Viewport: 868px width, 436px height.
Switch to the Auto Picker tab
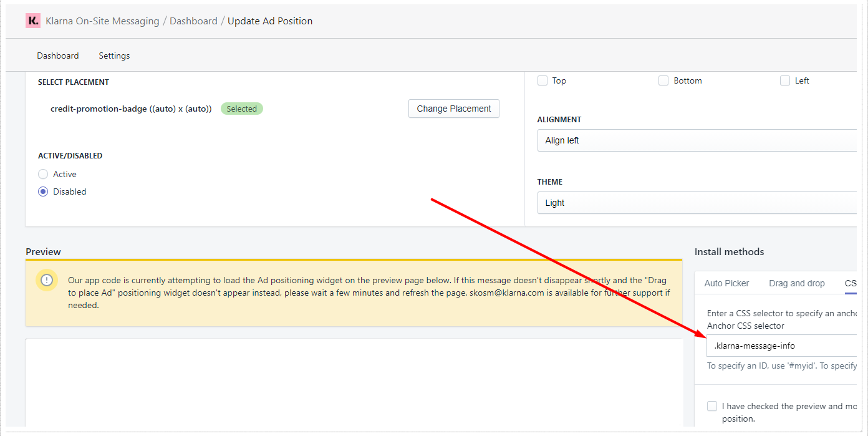pyautogui.click(x=726, y=283)
